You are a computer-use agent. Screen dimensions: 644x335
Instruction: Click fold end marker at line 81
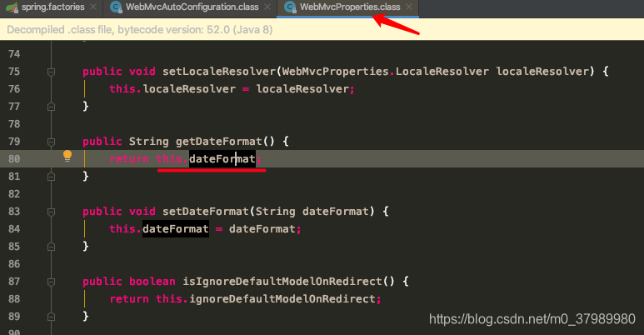(x=51, y=177)
